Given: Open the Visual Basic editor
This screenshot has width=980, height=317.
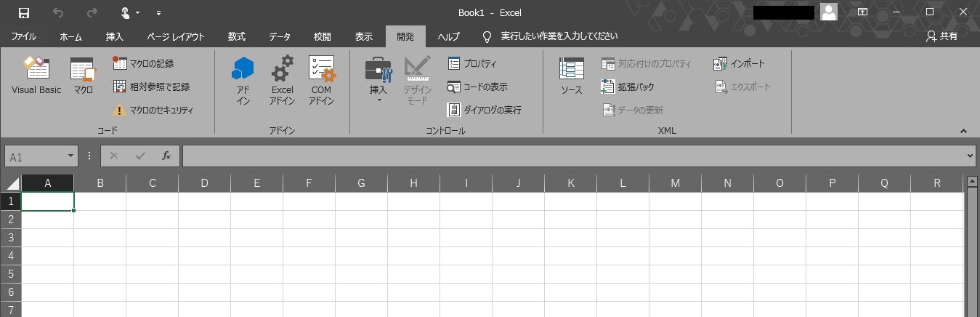Looking at the screenshot, I should point(36,76).
